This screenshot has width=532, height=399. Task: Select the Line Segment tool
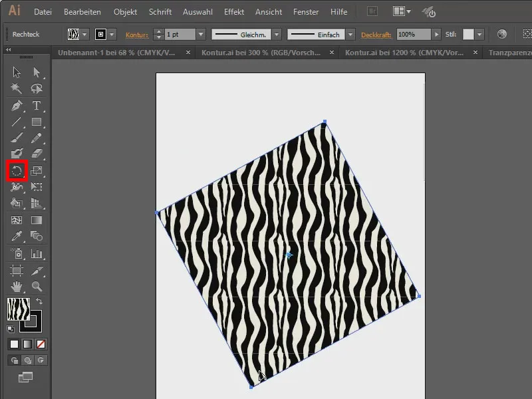(x=16, y=122)
